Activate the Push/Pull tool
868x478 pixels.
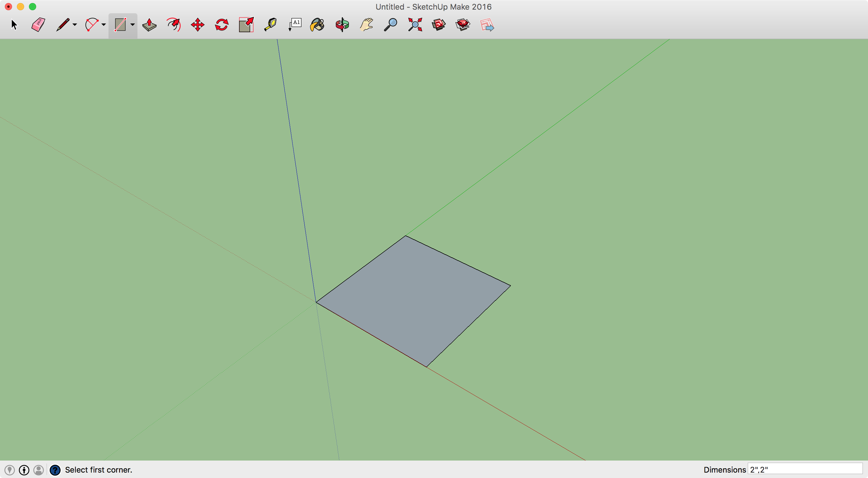(x=149, y=25)
